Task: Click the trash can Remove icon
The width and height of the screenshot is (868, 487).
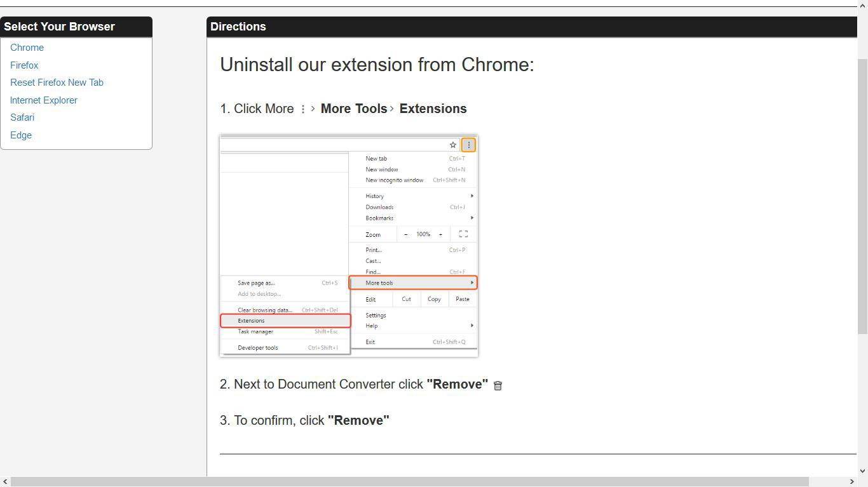Action: click(498, 385)
